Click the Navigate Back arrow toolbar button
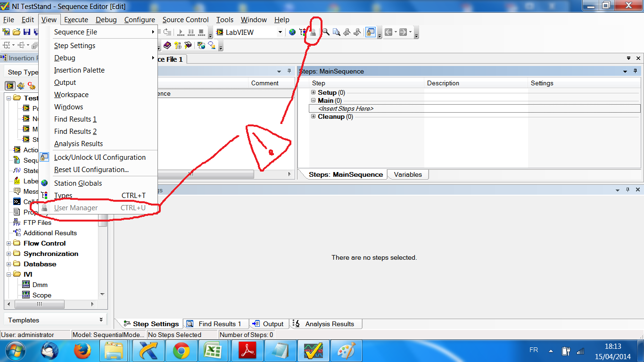The height and width of the screenshot is (362, 644). [x=388, y=32]
